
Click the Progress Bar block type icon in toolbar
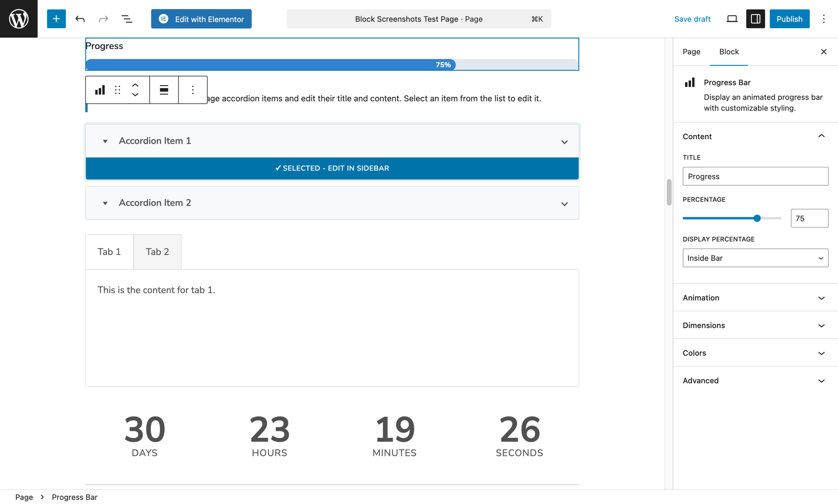click(99, 90)
